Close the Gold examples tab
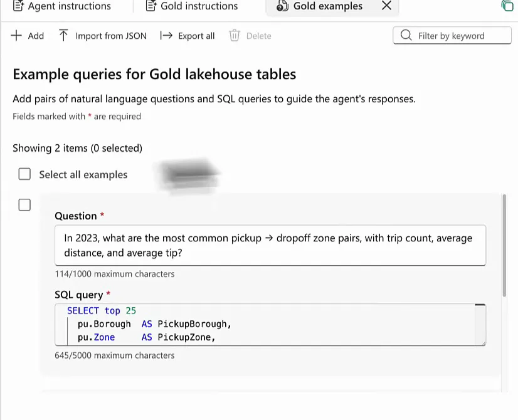Viewport: 518px width, 420px height. pos(386,6)
